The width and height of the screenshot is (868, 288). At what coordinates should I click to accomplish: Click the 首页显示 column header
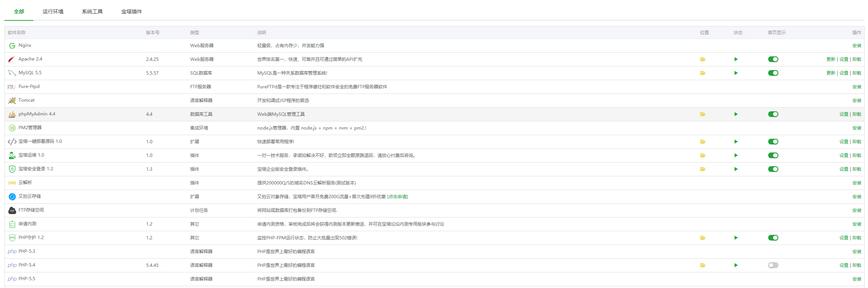point(777,33)
